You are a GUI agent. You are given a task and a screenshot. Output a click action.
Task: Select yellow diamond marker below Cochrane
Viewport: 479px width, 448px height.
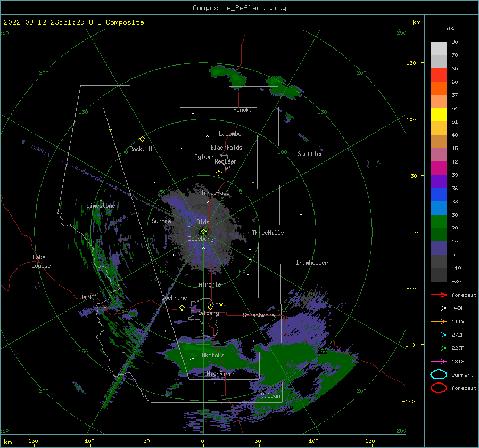coord(182,307)
